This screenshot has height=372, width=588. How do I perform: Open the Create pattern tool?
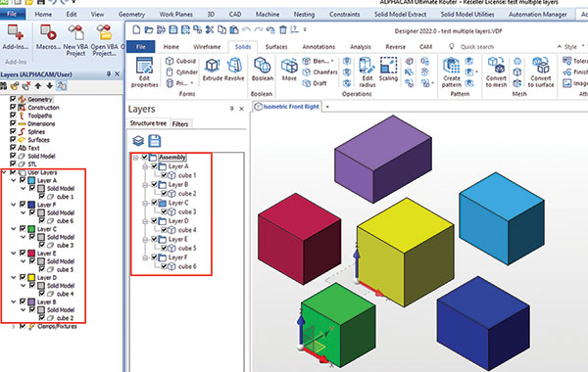451,71
